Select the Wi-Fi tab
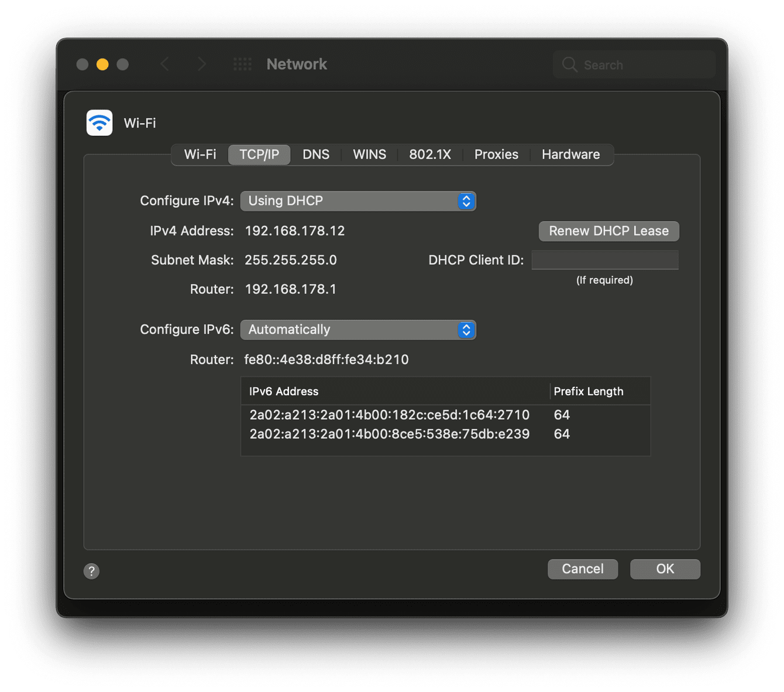The image size is (784, 692). tap(199, 154)
